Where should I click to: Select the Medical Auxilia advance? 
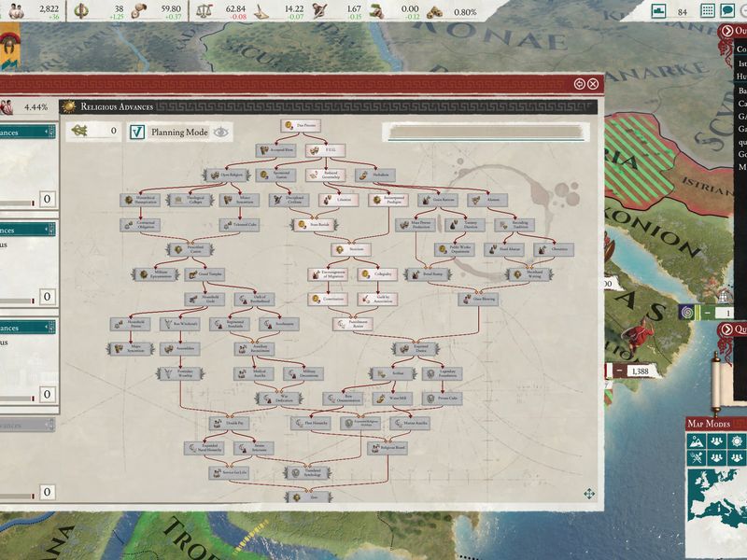(x=253, y=374)
